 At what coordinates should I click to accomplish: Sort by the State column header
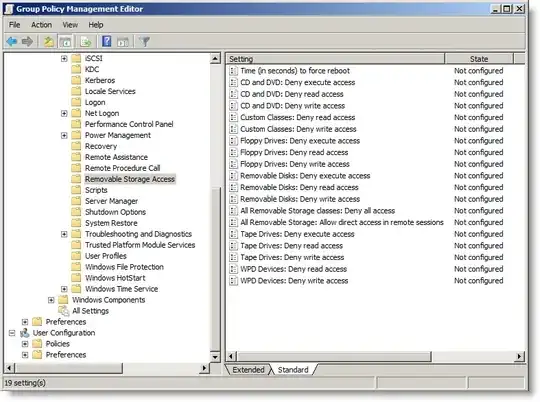[x=479, y=59]
